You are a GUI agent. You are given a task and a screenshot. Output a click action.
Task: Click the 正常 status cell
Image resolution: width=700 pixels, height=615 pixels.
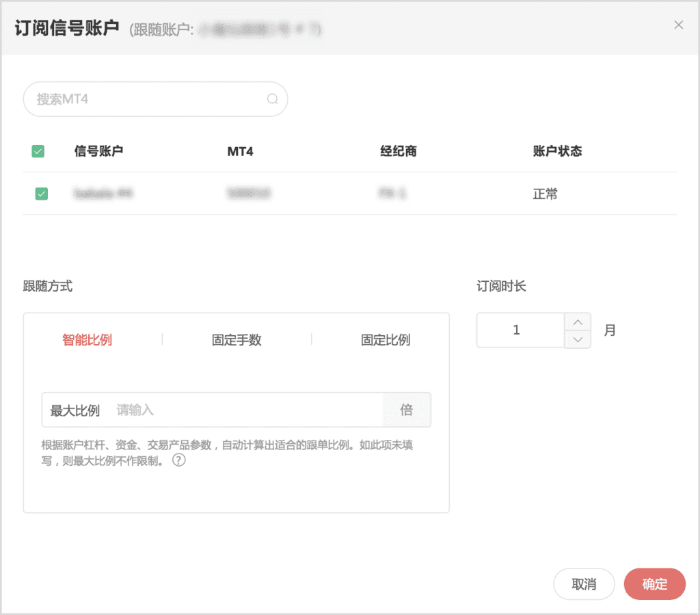(545, 194)
